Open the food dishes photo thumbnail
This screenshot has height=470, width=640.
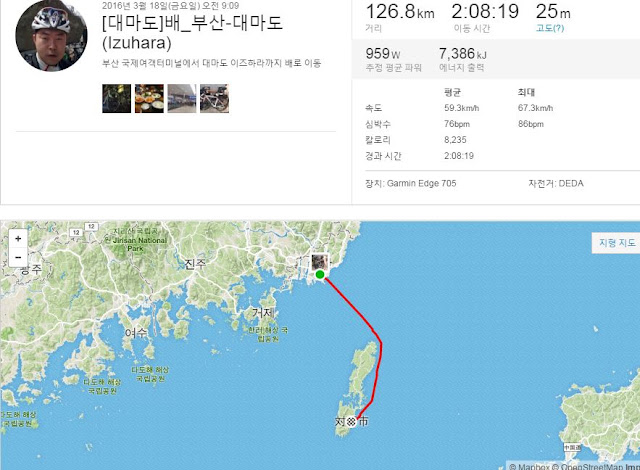point(149,98)
